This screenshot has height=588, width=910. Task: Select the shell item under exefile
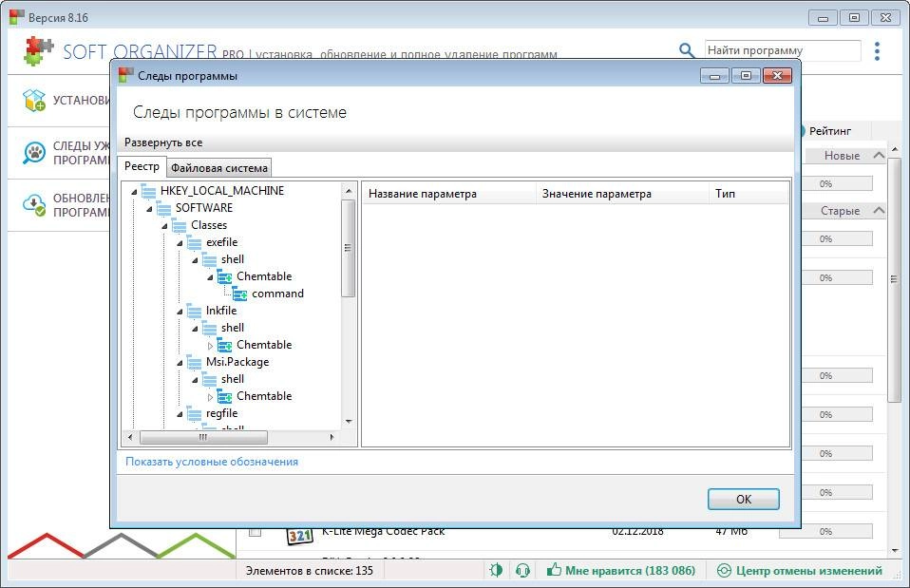232,259
